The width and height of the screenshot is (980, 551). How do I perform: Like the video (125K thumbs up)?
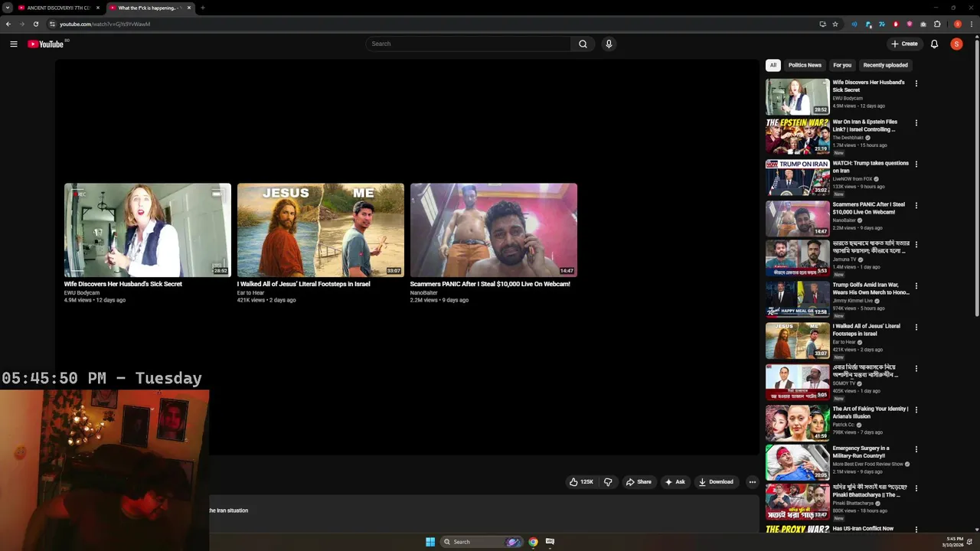point(580,482)
